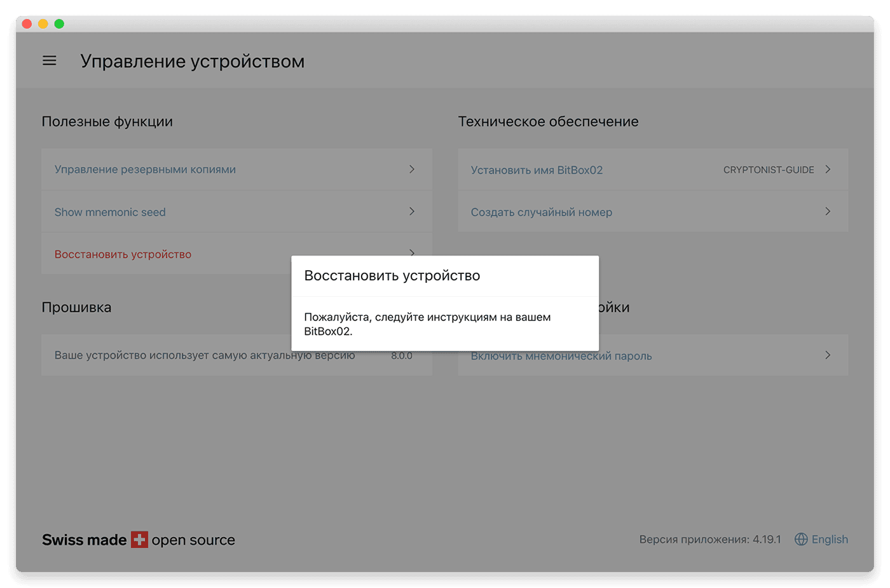This screenshot has height=588, width=890.
Task: Click the Полезные функции heading
Action: tap(107, 121)
